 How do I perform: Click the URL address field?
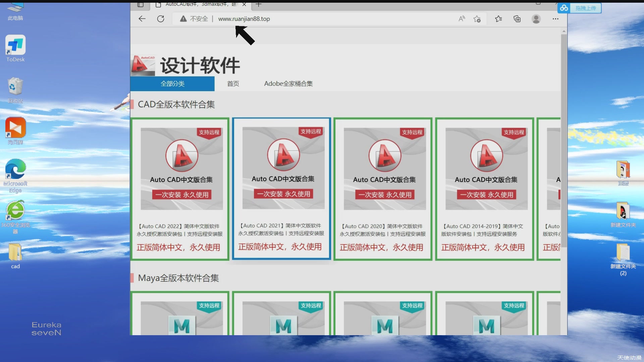[302, 19]
